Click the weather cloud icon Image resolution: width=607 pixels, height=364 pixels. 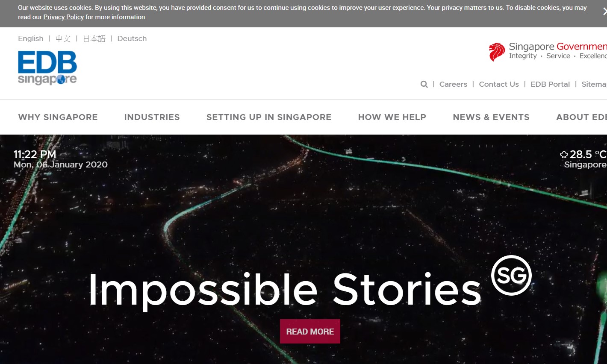pos(564,155)
